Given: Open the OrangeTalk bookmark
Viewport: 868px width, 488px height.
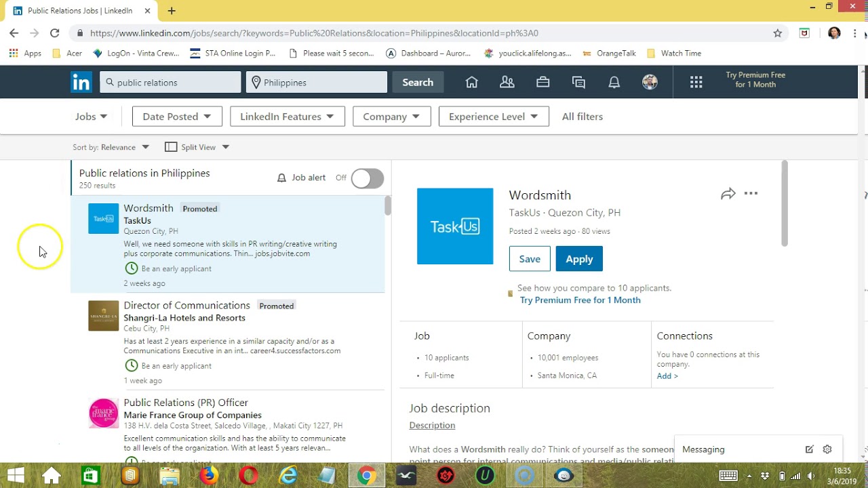Looking at the screenshot, I should 609,53.
